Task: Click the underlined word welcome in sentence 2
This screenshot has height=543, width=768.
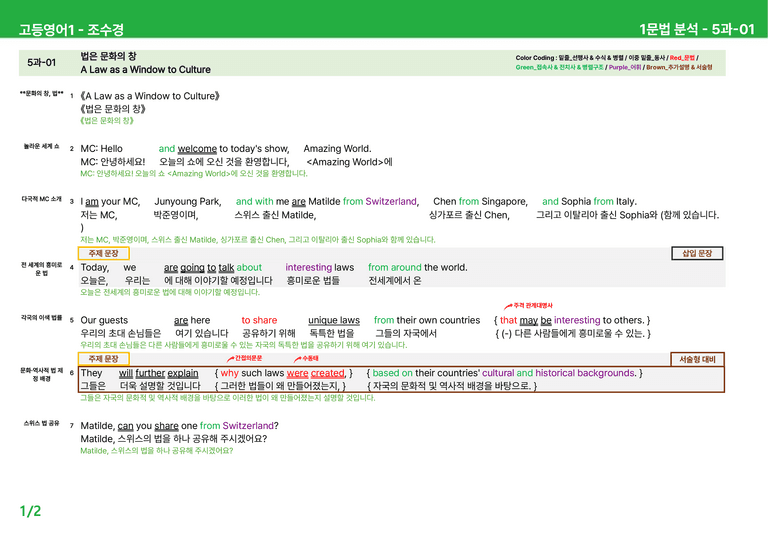Action: tap(197, 148)
